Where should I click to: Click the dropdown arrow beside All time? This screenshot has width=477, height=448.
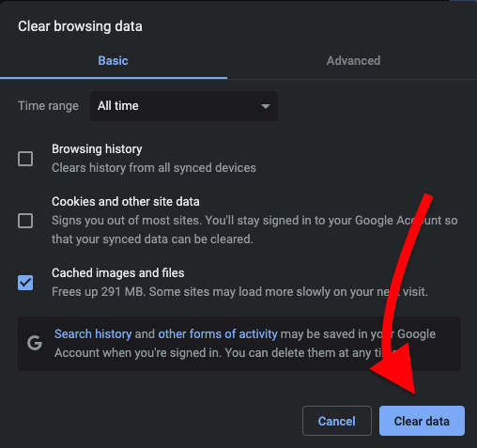266,106
